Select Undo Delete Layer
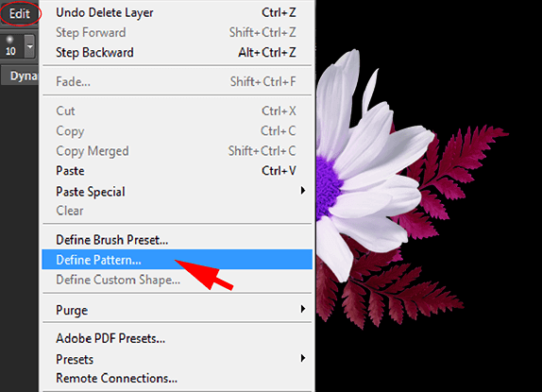Image resolution: width=542 pixels, height=392 pixels. click(x=177, y=13)
